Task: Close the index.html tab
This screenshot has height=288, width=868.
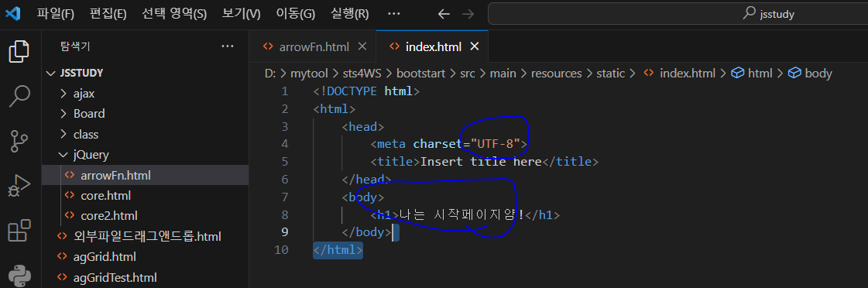Action: pyautogui.click(x=474, y=46)
